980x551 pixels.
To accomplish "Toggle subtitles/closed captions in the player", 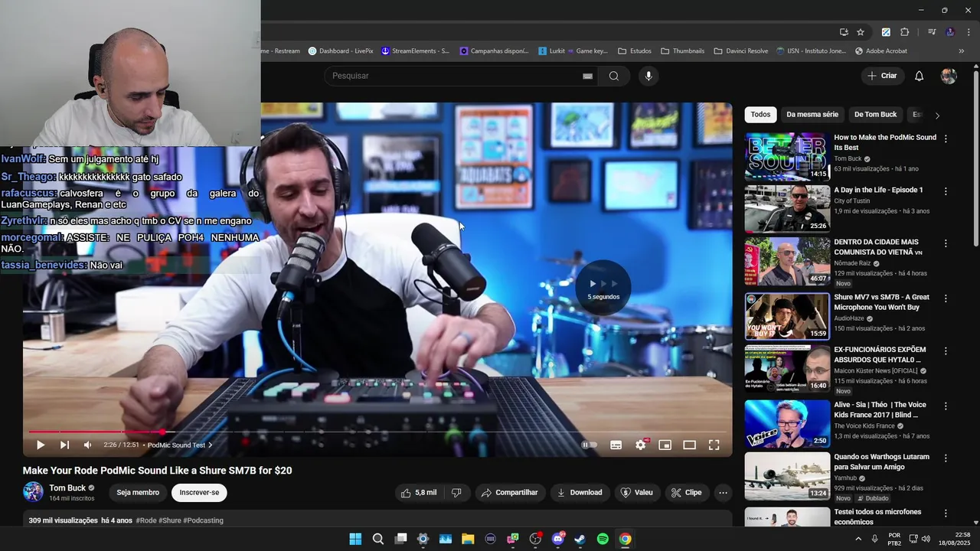I will (x=616, y=445).
